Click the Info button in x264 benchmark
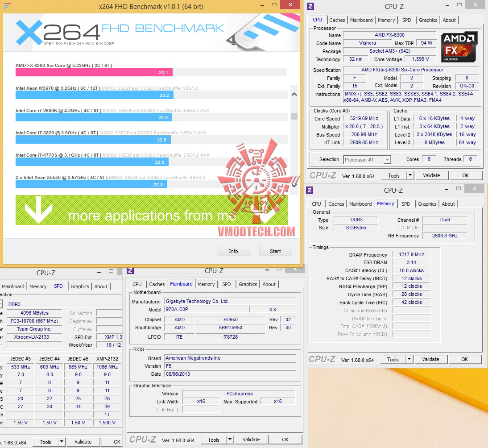Screen dimensions: 488x448 tap(233, 251)
